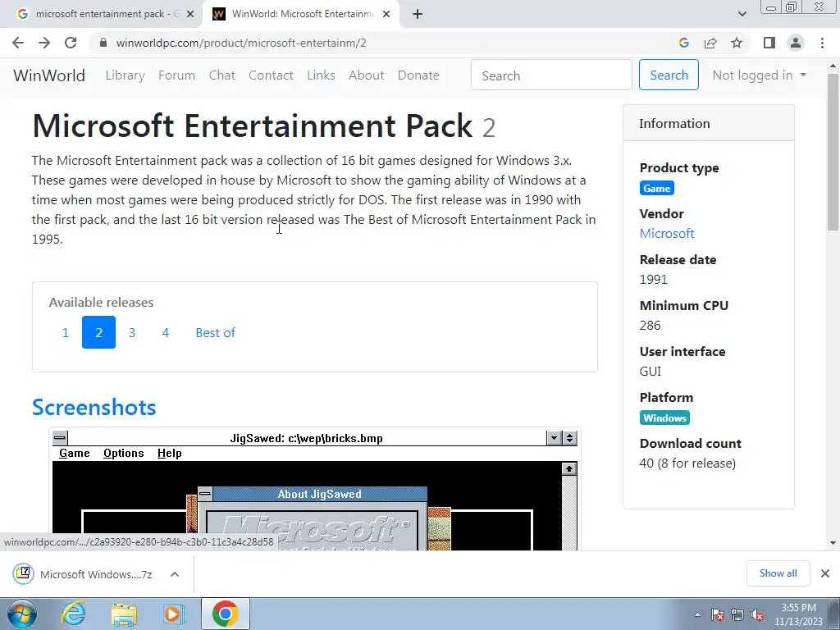Click the scrollbar up arrow
Viewport: 840px width, 630px height.
click(x=833, y=66)
